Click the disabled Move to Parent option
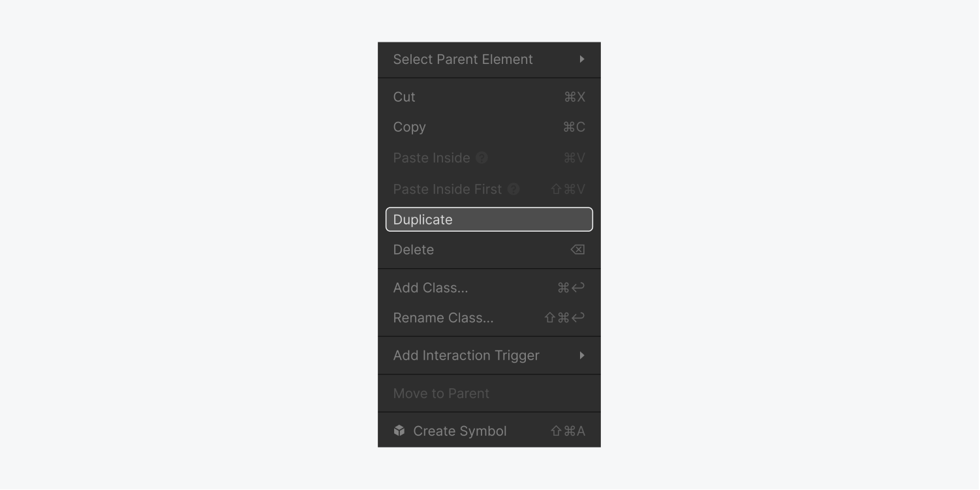980x490 pixels. coord(442,393)
